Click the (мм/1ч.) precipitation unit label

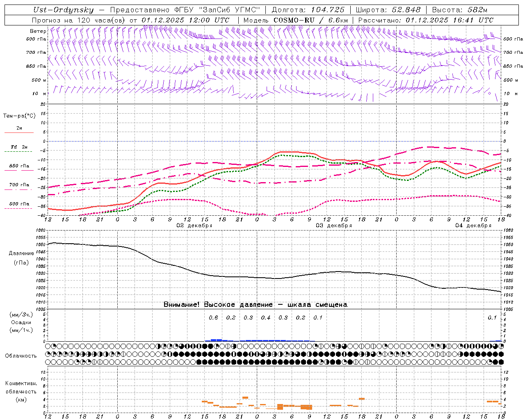[x=21, y=330]
